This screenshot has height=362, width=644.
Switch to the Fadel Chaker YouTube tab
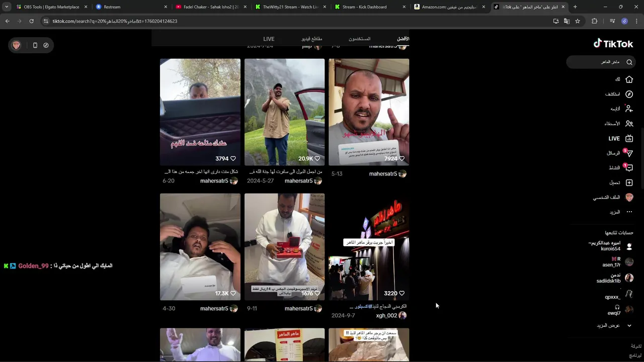(210, 7)
